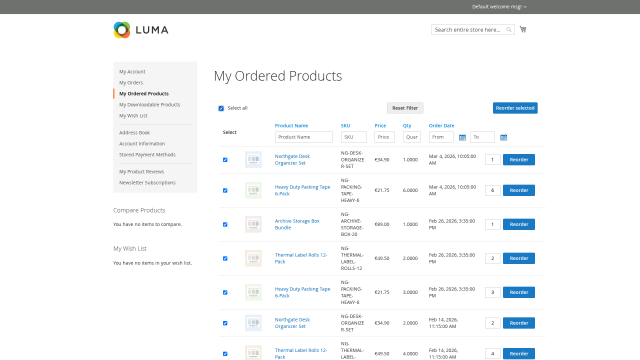Focus the Quantity filter field

412,137
